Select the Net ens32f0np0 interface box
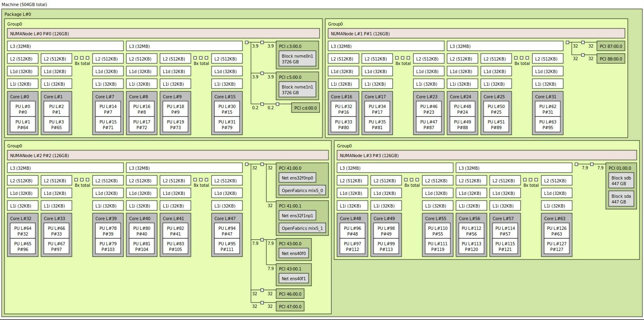 tap(297, 178)
